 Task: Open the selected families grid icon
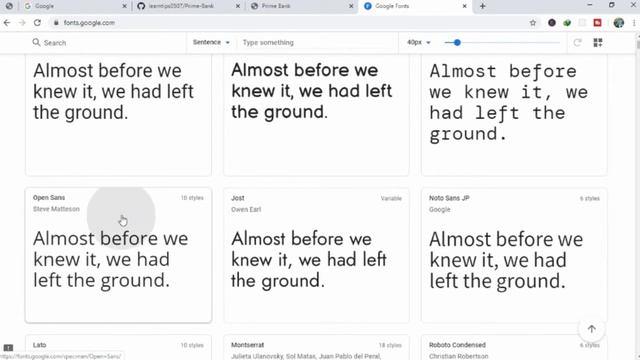coord(598,42)
